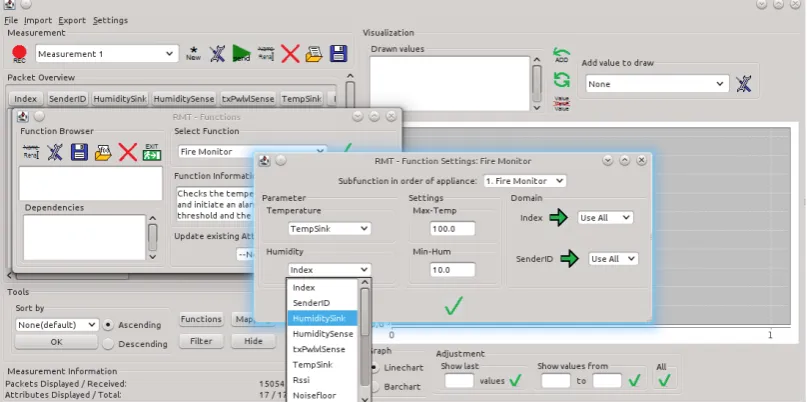Create a new measurement with the New icon
The height and width of the screenshot is (402, 807).
pos(194,54)
